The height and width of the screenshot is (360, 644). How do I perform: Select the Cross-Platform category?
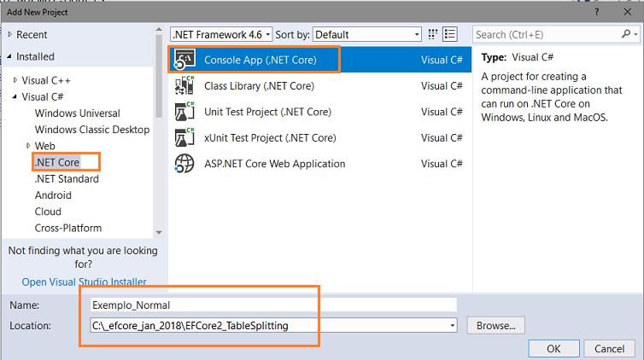click(68, 228)
